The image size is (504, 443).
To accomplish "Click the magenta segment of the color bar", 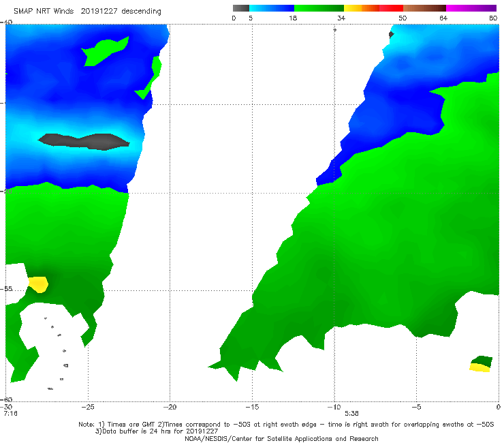I will point(471,8).
